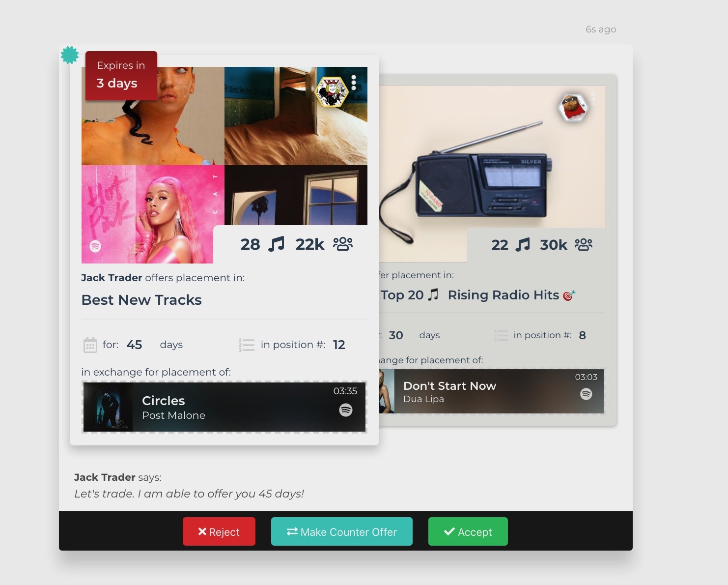This screenshot has width=728, height=585.
Task: Click the followers icon beside 30k
Action: click(584, 244)
